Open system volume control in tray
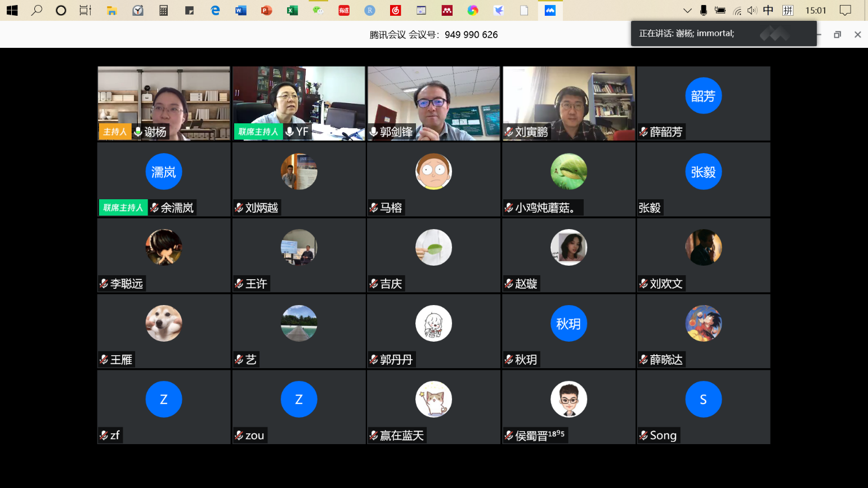 click(752, 10)
